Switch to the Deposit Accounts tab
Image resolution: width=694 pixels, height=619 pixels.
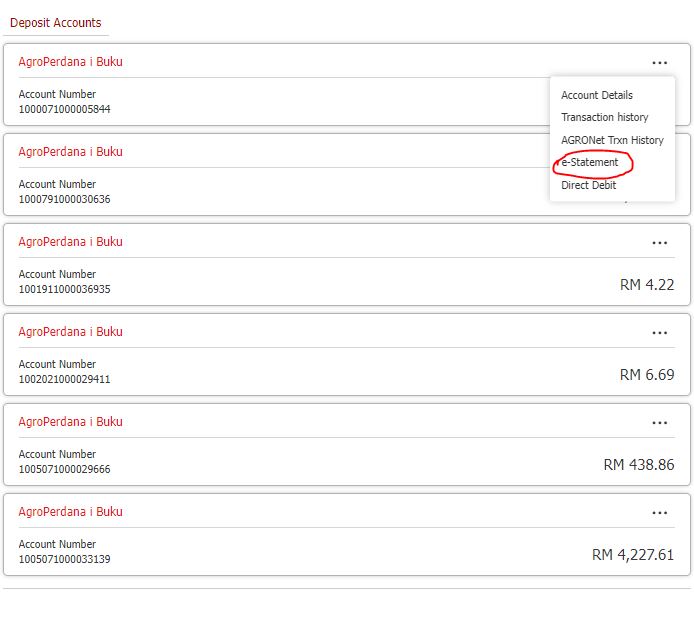tap(55, 22)
